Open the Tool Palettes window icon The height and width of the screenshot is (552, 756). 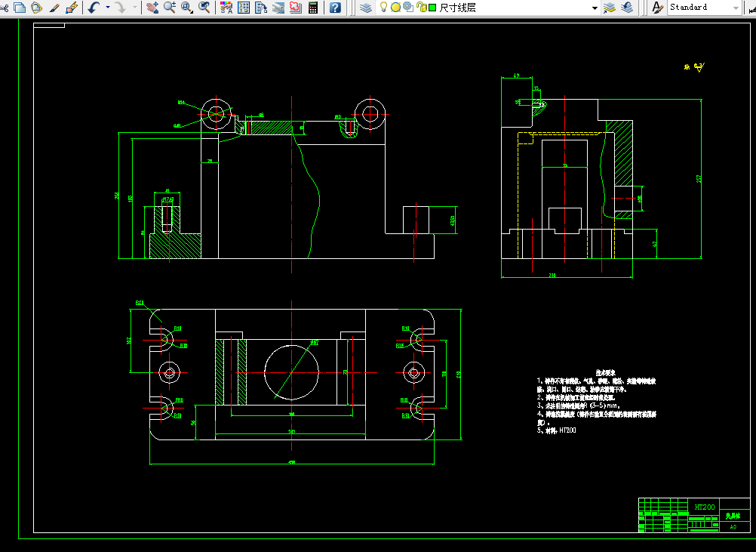(261, 8)
